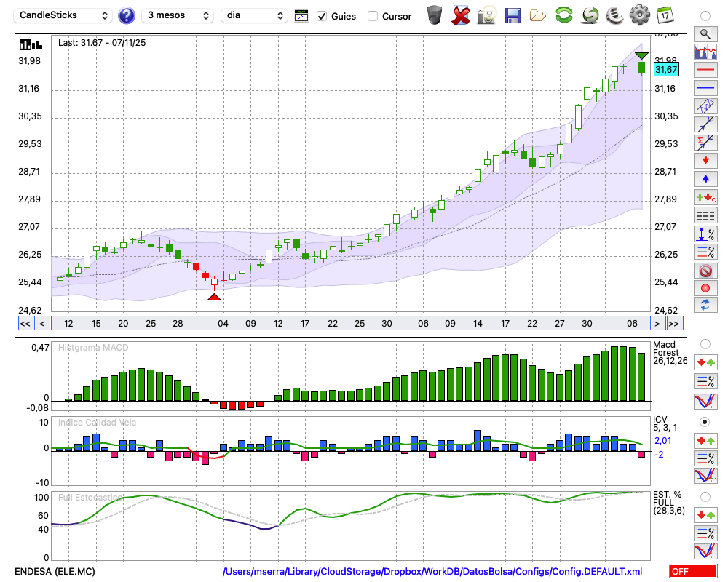Viewport: 728px width, 582px height.
Task: Click the Config.DEFAULT.xml file path link
Action: tap(432, 572)
